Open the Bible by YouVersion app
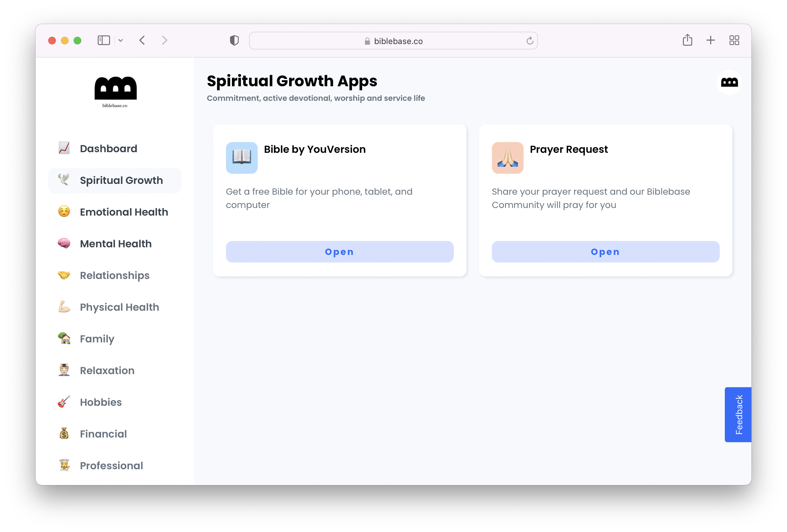Image resolution: width=787 pixels, height=532 pixels. [339, 252]
